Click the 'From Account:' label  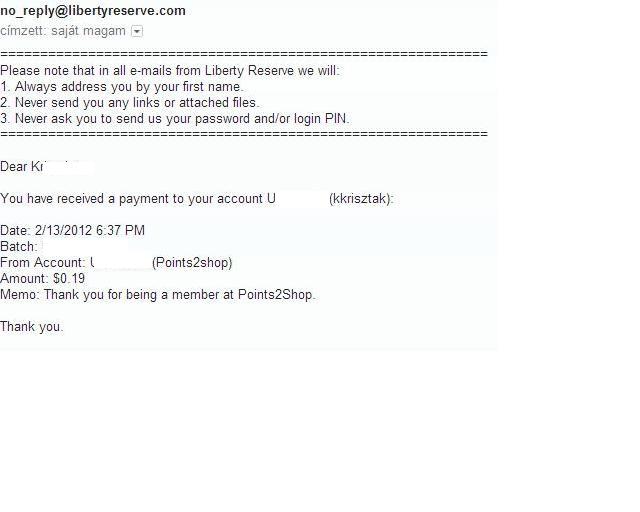[x=42, y=263]
